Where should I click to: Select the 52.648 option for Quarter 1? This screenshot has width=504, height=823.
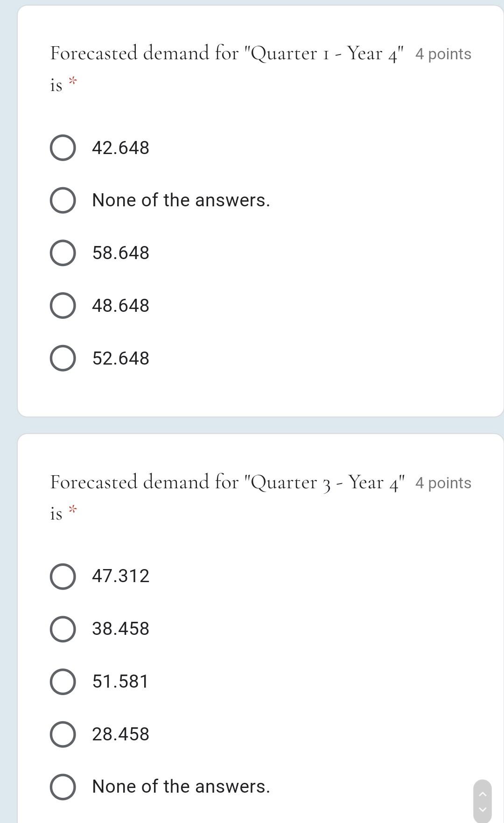click(63, 359)
